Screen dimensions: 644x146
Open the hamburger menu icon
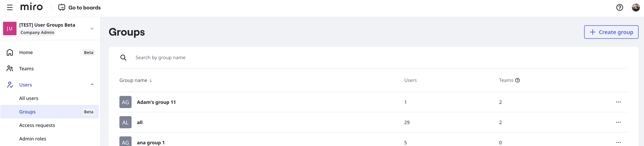click(x=10, y=7)
